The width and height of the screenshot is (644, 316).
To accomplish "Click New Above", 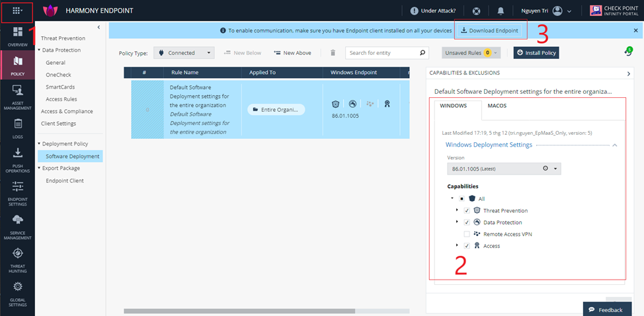I will (x=292, y=53).
